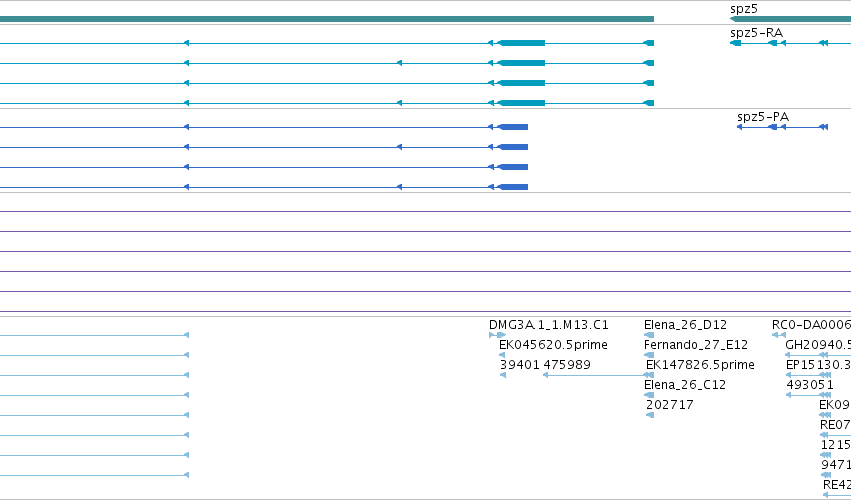Click the EP15130.3 EST label
The width and height of the screenshot is (851, 500).
tap(818, 365)
